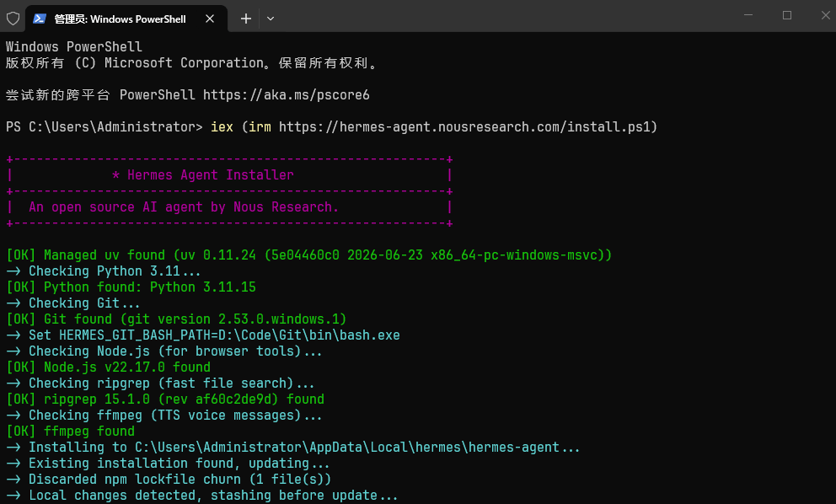Click the 'Installing to C:\Users\Administrator' line
The image size is (836, 504).
tap(292, 447)
